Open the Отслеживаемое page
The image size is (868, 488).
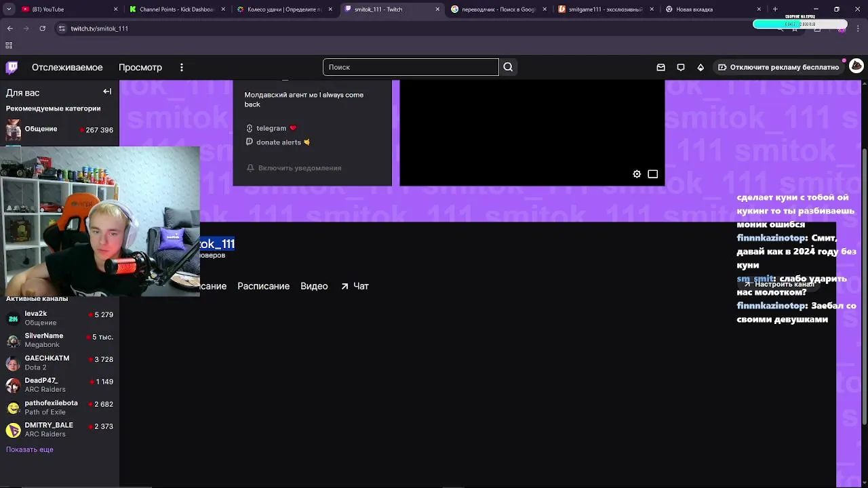pos(67,67)
